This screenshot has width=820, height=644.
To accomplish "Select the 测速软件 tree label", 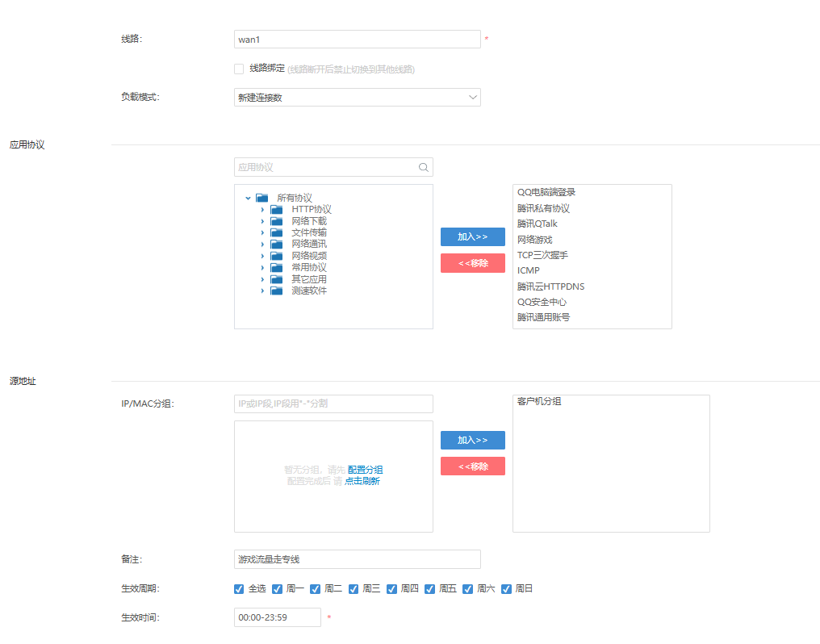I will pyautogui.click(x=309, y=291).
